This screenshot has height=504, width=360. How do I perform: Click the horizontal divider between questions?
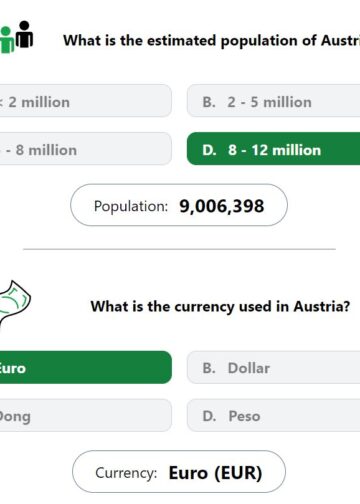point(179,249)
